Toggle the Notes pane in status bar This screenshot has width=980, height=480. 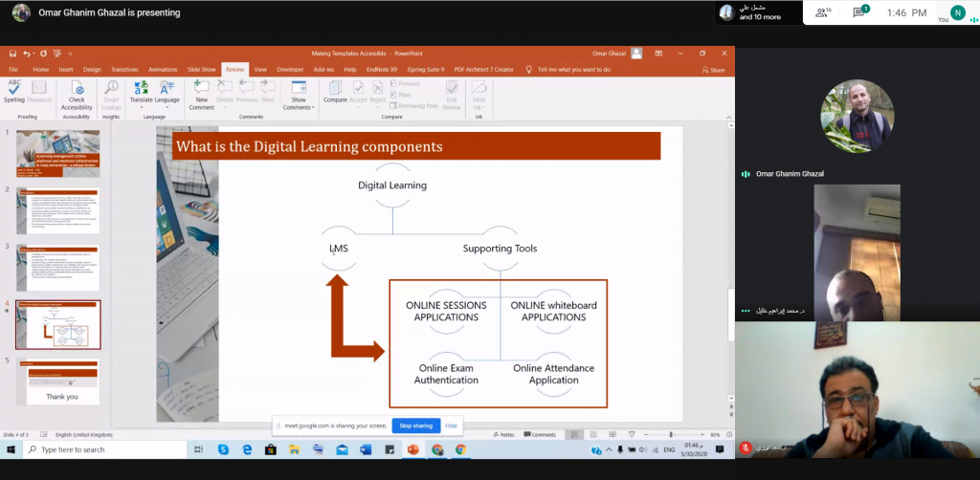503,434
